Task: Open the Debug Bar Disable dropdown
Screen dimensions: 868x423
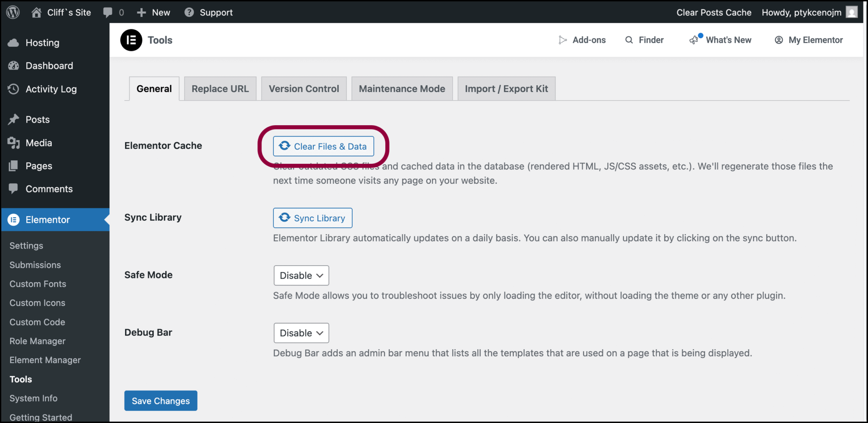Action: point(301,333)
